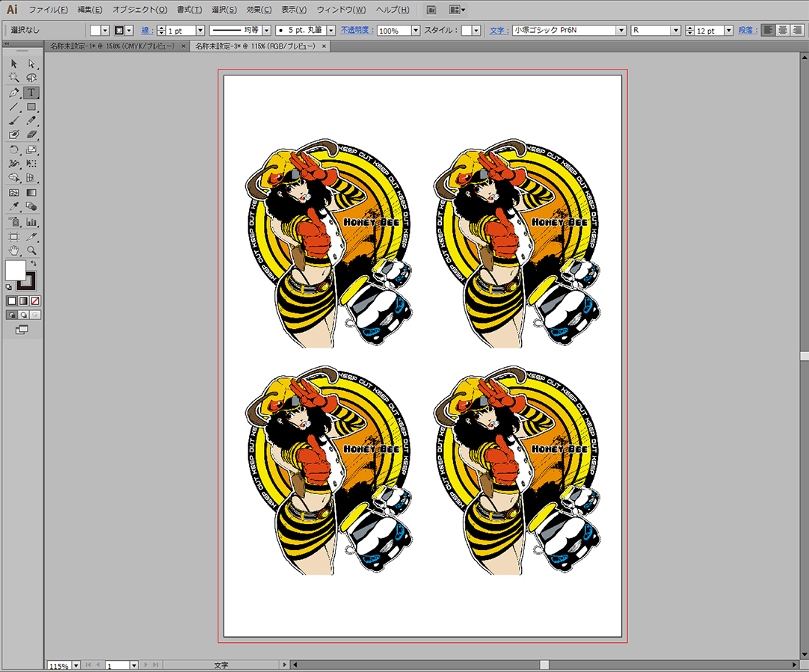Screen dimensions: 809x672
Task: Enable Draw Normal mode
Action: (x=12, y=315)
